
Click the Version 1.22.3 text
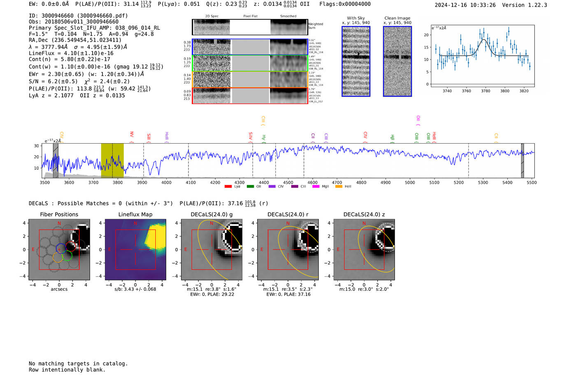click(x=525, y=5)
